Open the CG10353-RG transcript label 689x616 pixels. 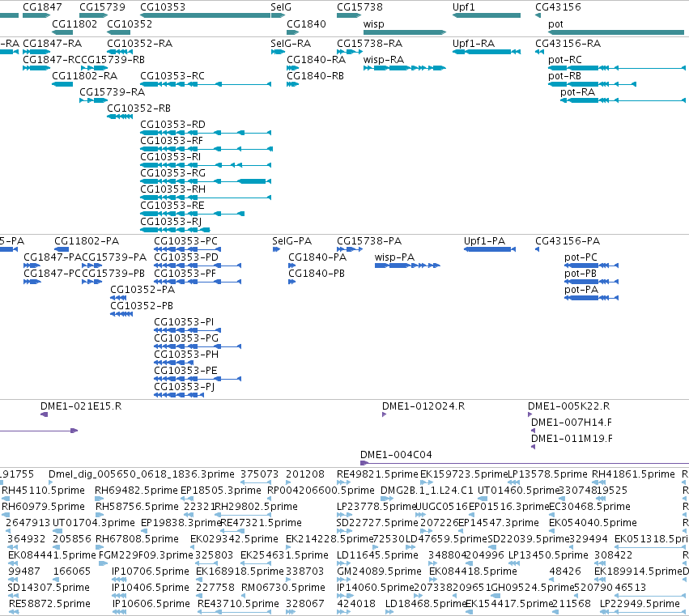tap(172, 173)
